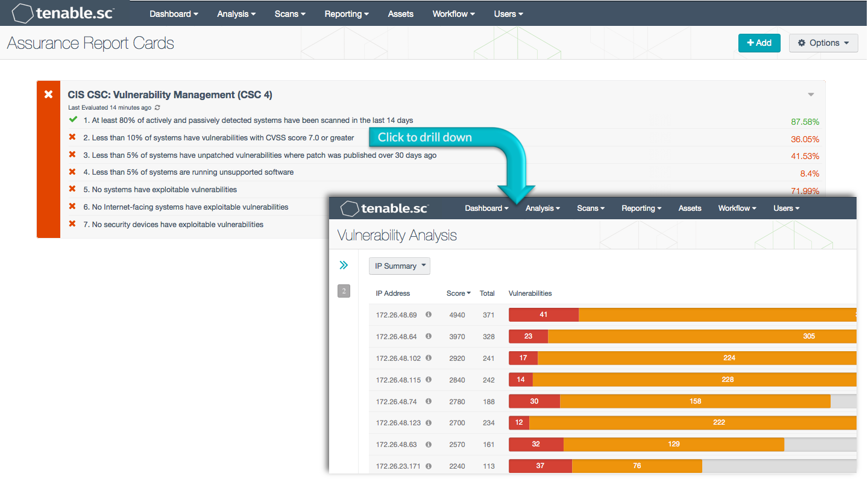Click statement about CVSS score 7.0 or greater
Viewport: 868px width, 494px height.
pos(219,138)
